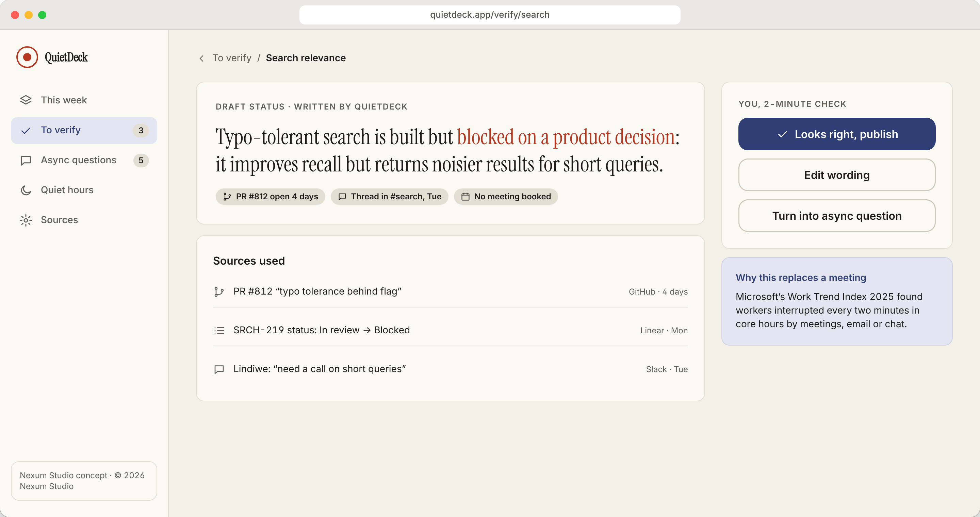This screenshot has width=980, height=517.
Task: Go back via To verify breadcrumb link
Action: pyautogui.click(x=232, y=58)
